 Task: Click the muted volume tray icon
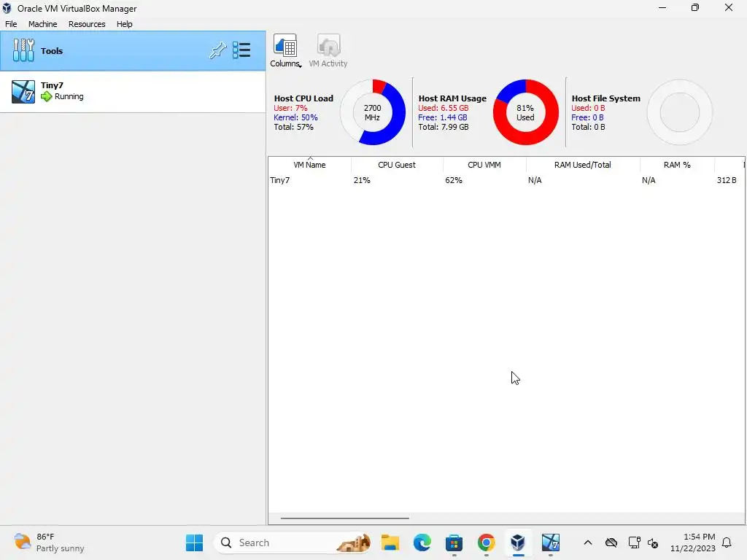click(x=653, y=542)
